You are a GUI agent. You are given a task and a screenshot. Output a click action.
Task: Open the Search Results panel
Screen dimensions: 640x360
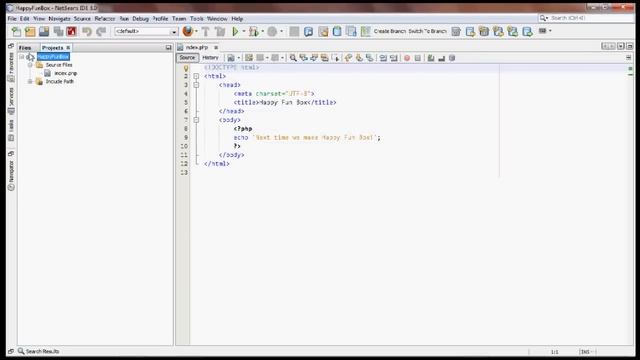pos(38,351)
